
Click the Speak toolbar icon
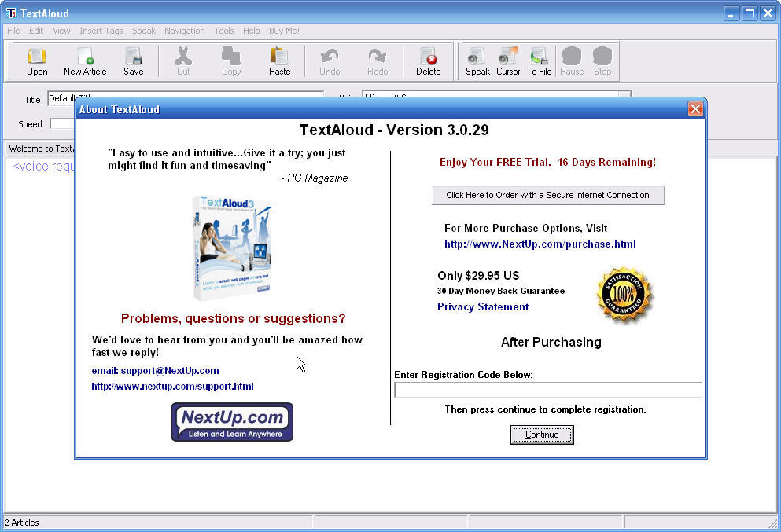(477, 61)
